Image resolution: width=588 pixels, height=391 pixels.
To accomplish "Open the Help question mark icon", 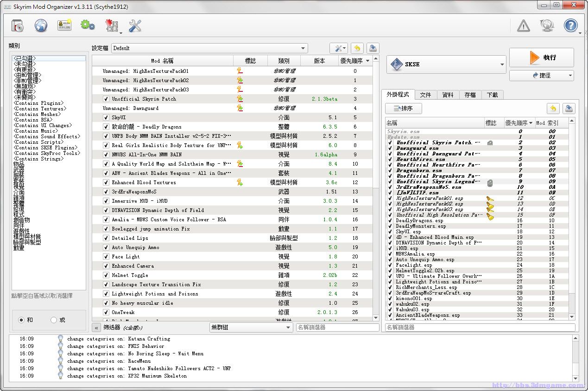I will pos(570,26).
